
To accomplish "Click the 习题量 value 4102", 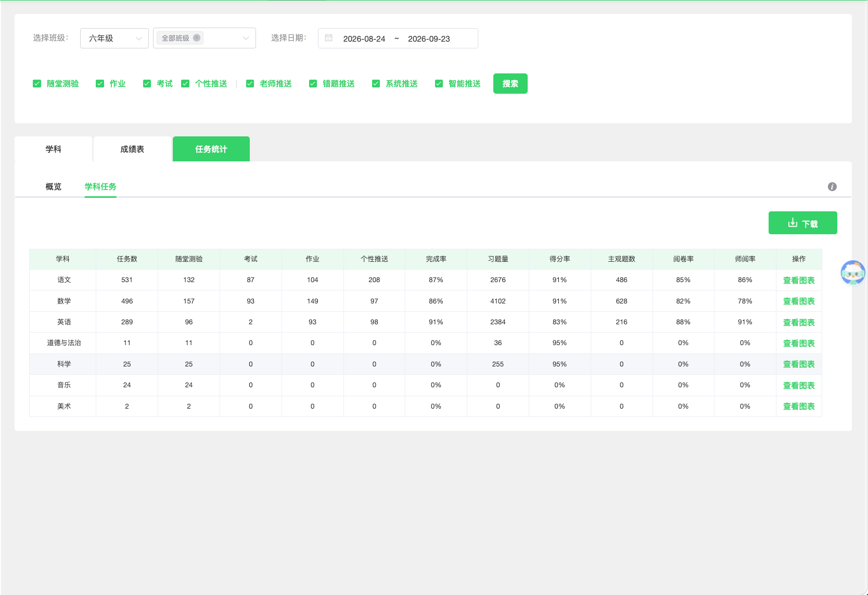I will tap(498, 301).
